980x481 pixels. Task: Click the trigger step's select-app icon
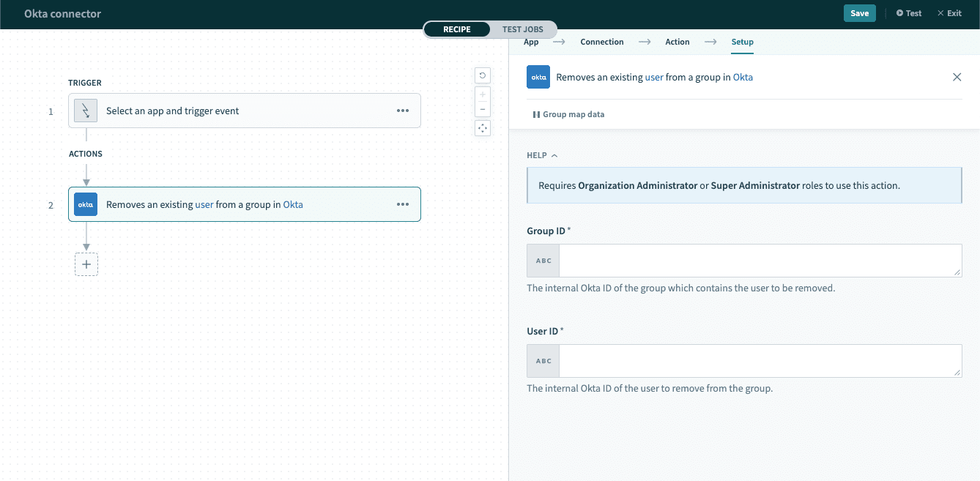coord(85,110)
